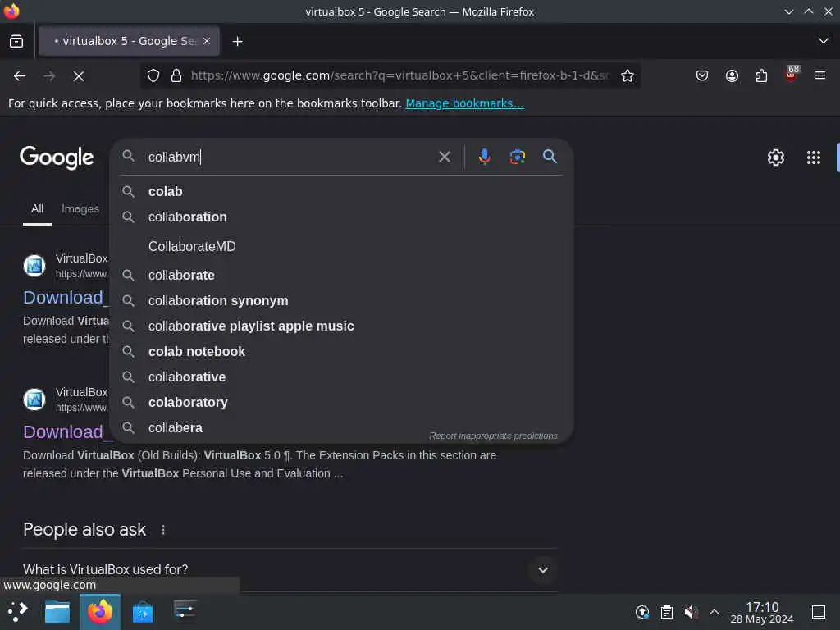The image size is (840, 630).
Task: Search by image with Lens icon
Action: 517,157
